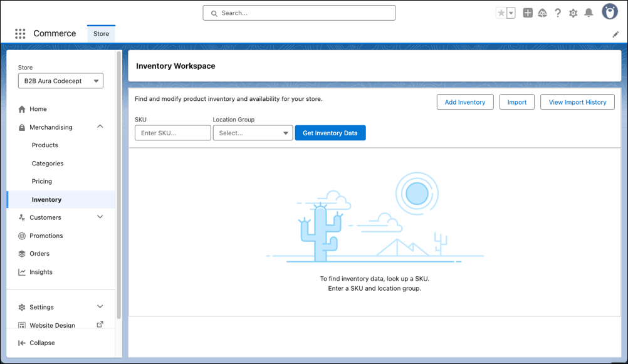Click the Settings gear icon in sidebar
The height and width of the screenshot is (364, 628).
click(x=22, y=307)
